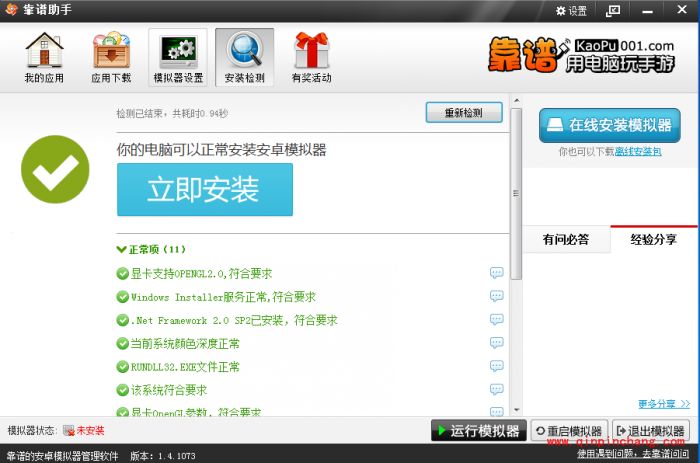This screenshot has width=700, height=463.
Task: Switch to 有问必答 tab
Action: click(566, 240)
